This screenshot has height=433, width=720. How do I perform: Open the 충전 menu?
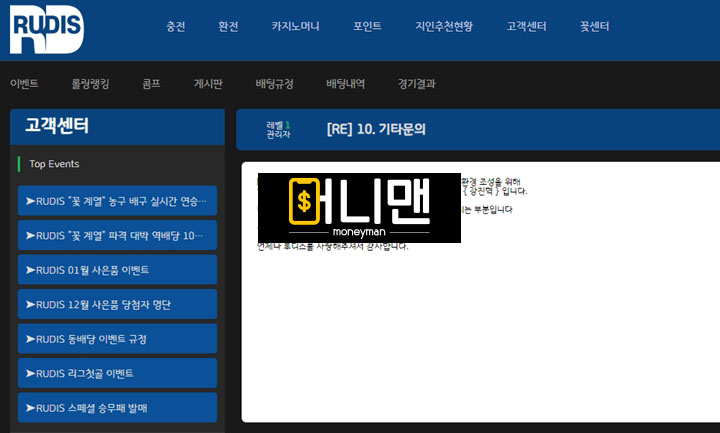[x=176, y=26]
